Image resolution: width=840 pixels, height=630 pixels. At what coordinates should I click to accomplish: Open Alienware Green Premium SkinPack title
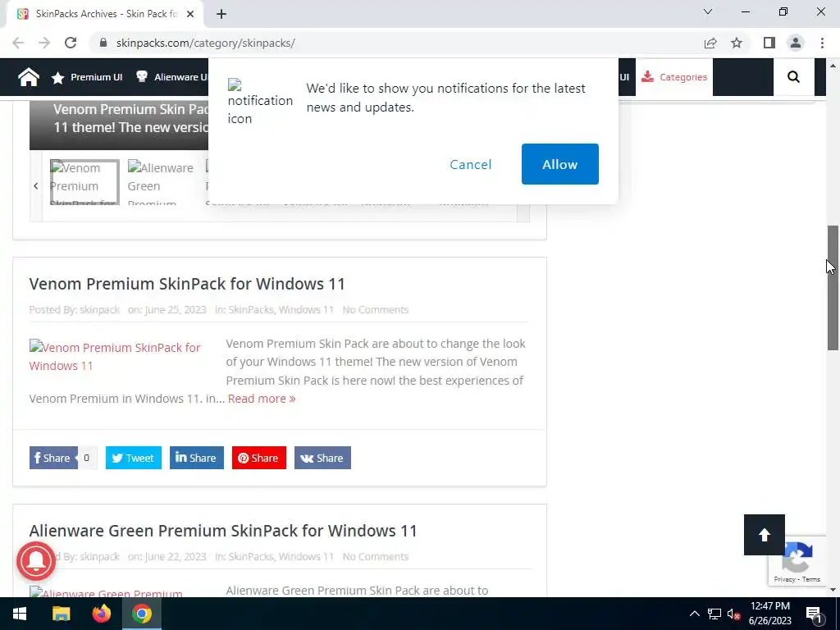pos(223,531)
